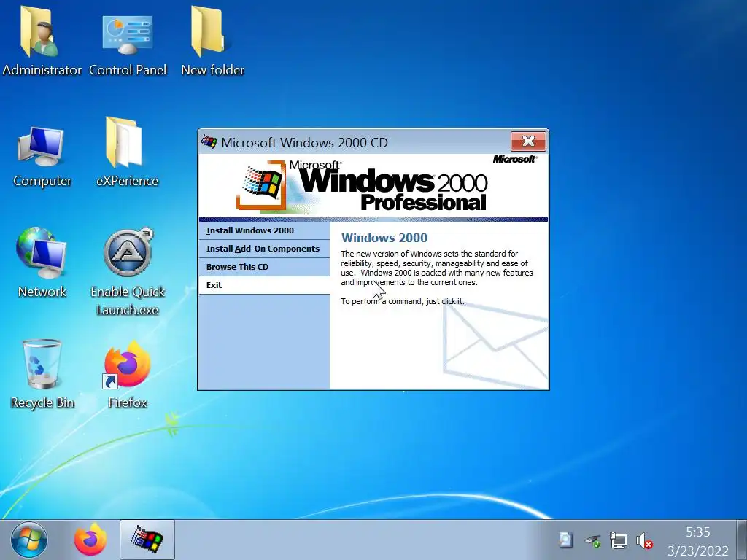Open the Windows Start orb

click(x=29, y=540)
